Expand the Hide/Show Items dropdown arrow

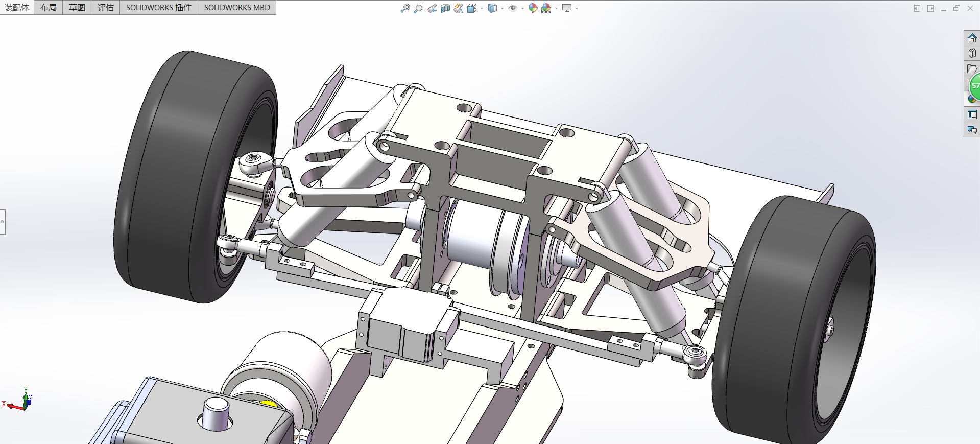[522, 9]
